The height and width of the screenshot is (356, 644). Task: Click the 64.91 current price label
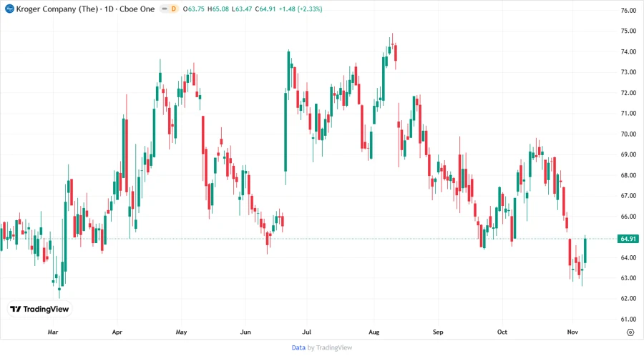click(628, 239)
